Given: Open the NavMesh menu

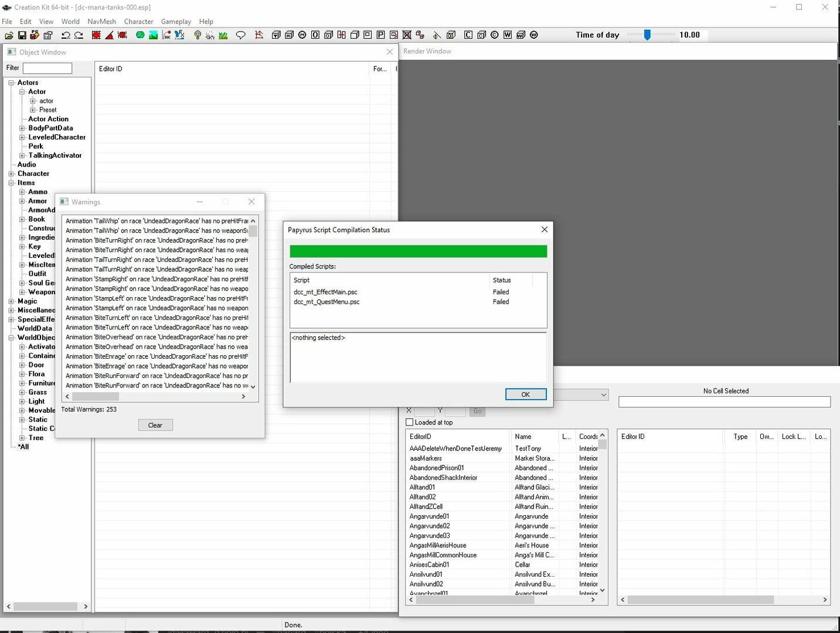Looking at the screenshot, I should point(101,22).
